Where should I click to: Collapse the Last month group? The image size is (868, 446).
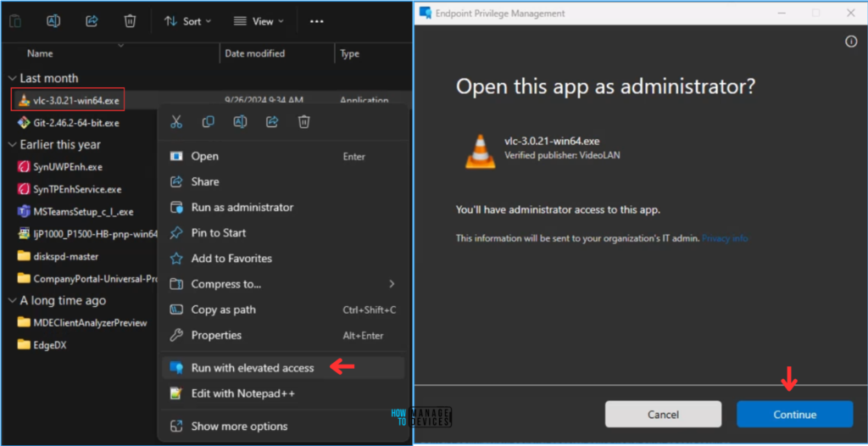point(12,78)
